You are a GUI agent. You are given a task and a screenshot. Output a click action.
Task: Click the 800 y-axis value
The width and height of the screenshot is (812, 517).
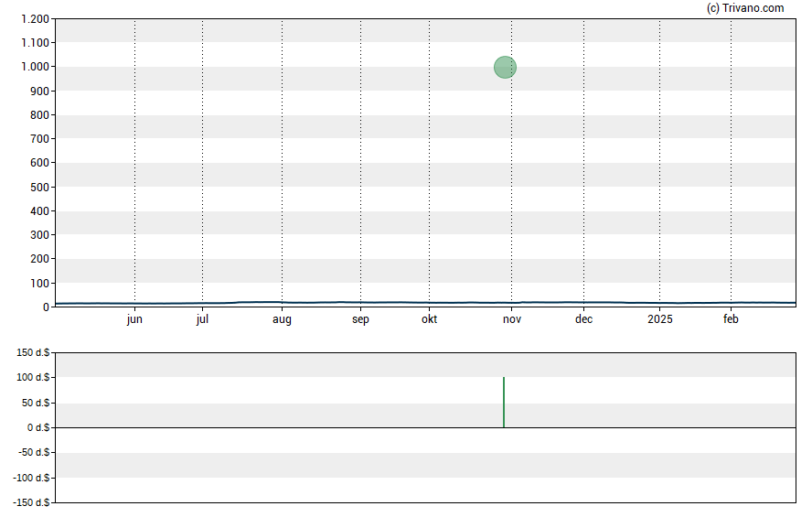click(39, 115)
